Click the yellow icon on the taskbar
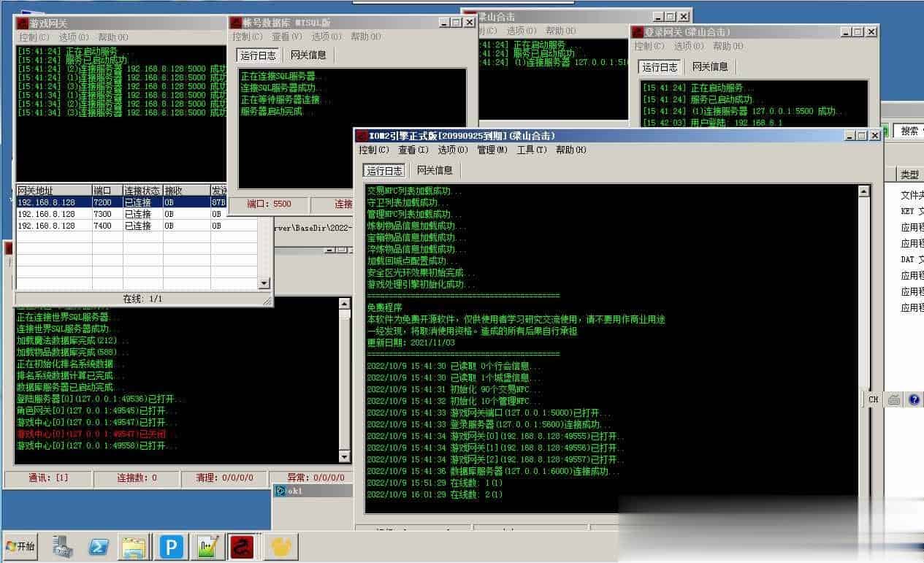Image resolution: width=924 pixels, height=563 pixels. (x=280, y=546)
